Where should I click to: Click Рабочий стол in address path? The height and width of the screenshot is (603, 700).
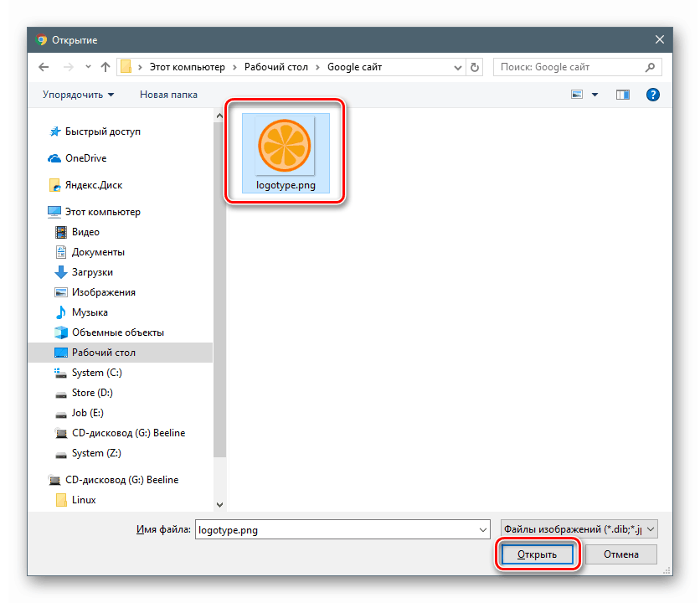pyautogui.click(x=275, y=67)
